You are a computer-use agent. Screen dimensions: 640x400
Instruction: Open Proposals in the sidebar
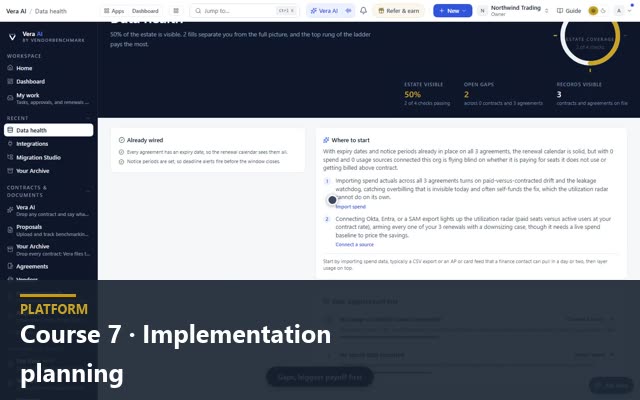[49, 230]
